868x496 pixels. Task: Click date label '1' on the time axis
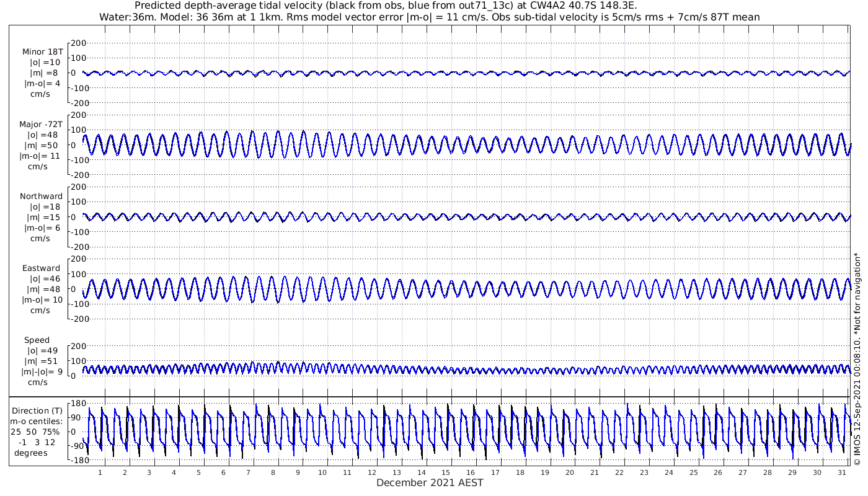100,472
